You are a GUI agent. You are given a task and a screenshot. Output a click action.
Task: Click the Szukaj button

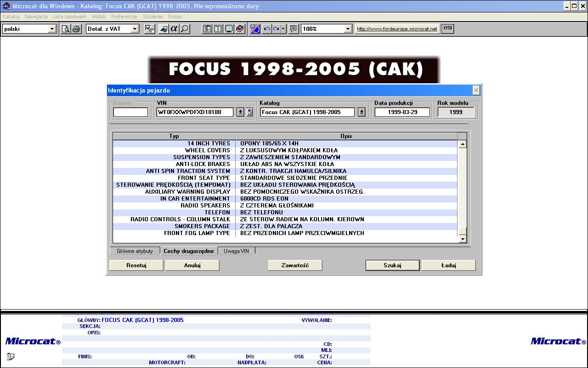392,265
